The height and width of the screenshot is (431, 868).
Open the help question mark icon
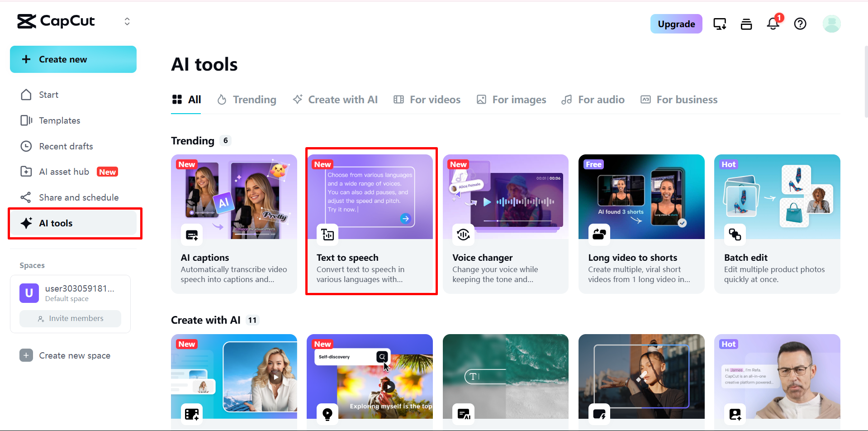coord(800,24)
